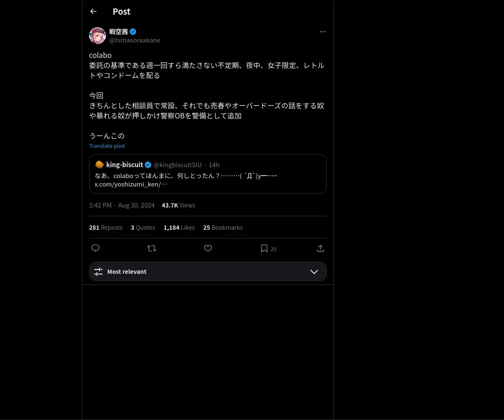
Task: Open the quoted king-biscuit post
Action: [x=208, y=174]
